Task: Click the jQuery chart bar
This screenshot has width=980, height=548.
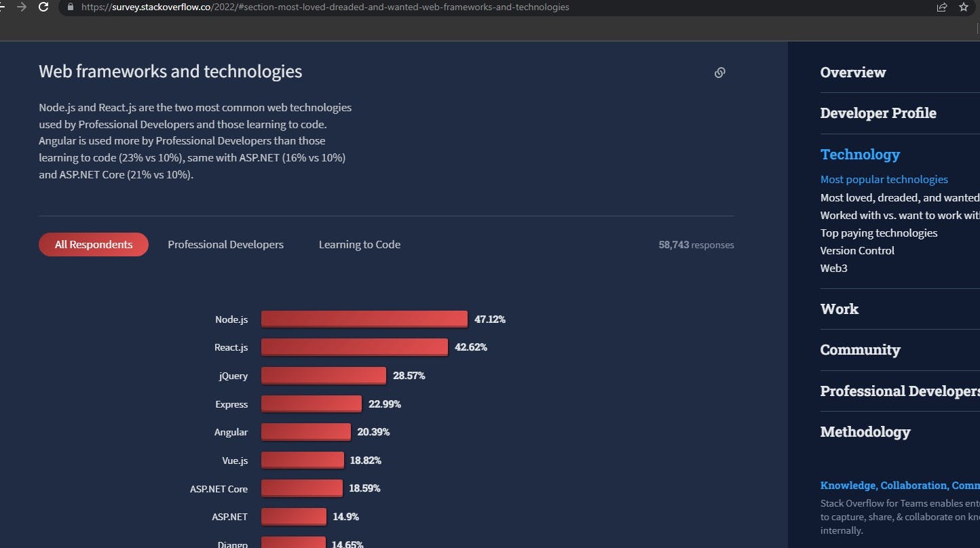Action: coord(324,376)
